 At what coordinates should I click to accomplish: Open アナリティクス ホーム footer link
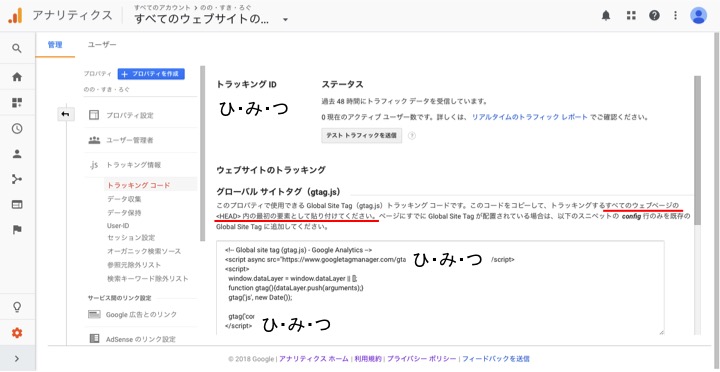click(x=314, y=359)
